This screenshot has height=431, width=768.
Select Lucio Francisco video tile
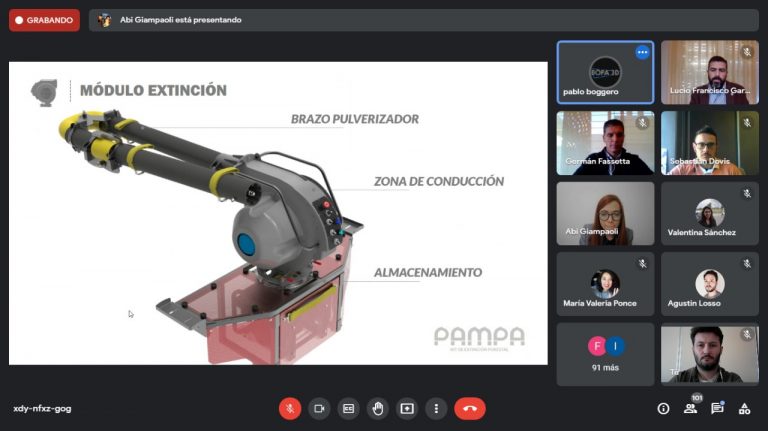[710, 72]
